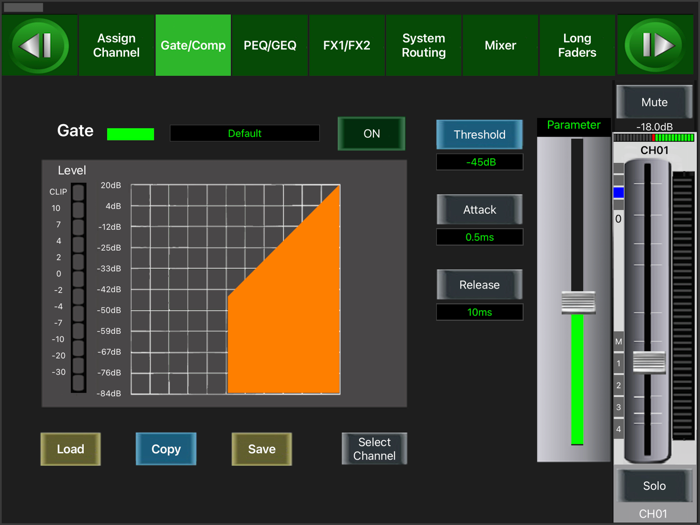Toggle bus 2 assign button

[x=619, y=385]
